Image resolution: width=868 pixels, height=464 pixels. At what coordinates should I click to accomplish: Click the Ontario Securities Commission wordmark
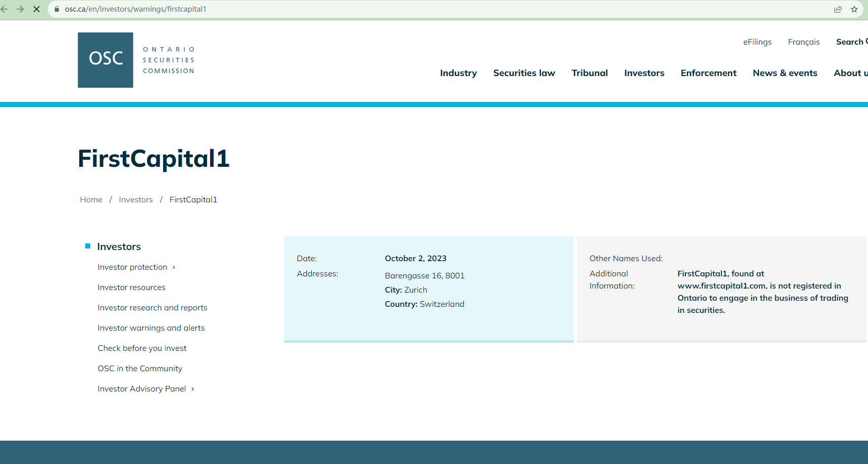[168, 60]
